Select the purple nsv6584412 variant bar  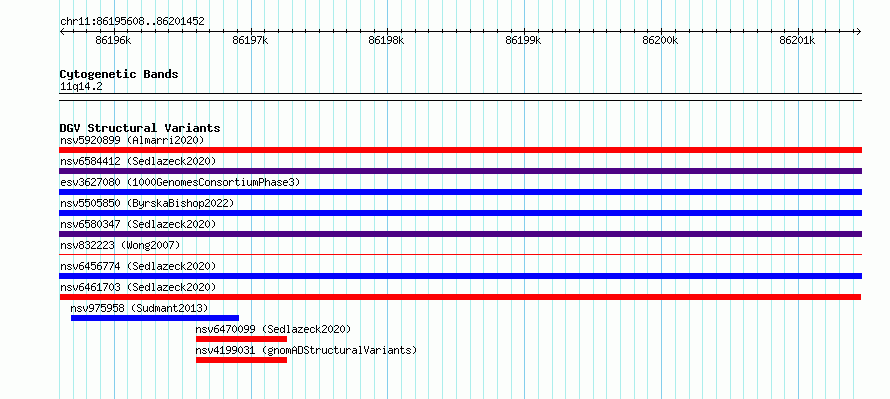(460, 171)
